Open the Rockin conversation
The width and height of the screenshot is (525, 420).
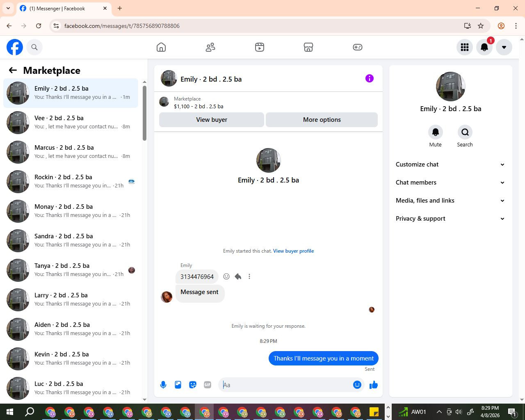click(71, 182)
